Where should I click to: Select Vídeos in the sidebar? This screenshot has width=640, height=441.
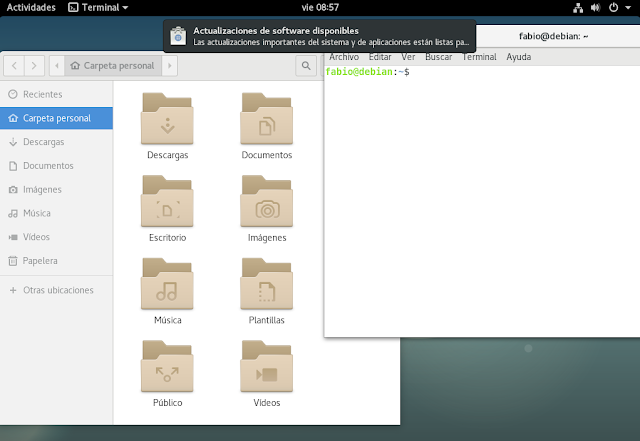coord(56,237)
